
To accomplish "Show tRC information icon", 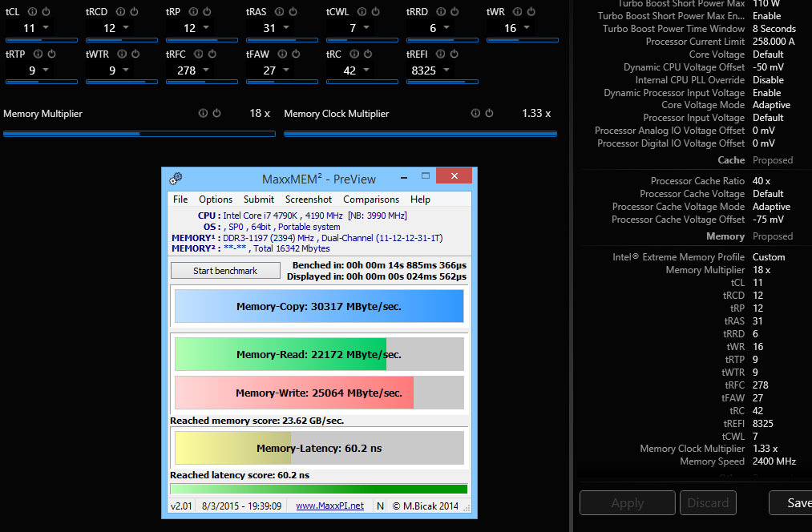I will 354,54.
